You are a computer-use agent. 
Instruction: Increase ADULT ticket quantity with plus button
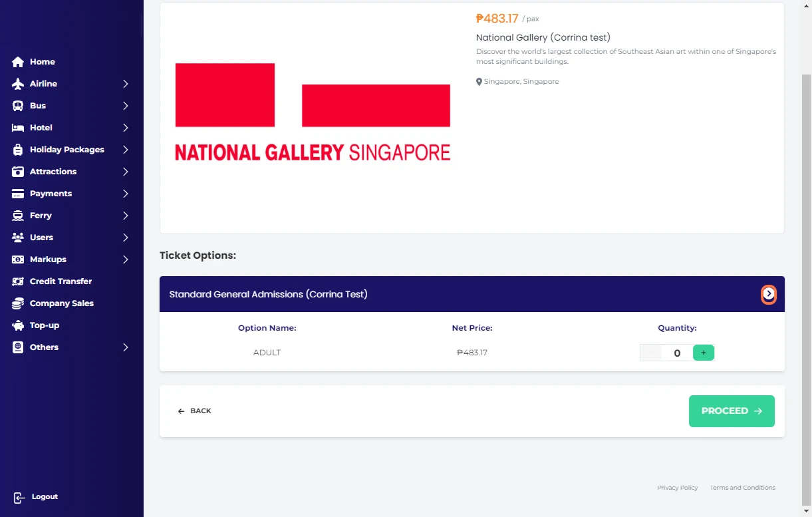(x=703, y=353)
